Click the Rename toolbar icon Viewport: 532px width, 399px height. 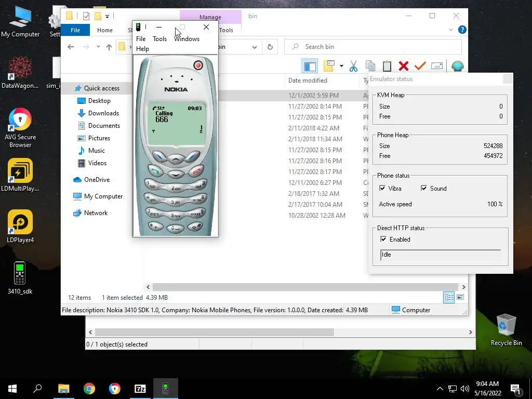point(436,66)
